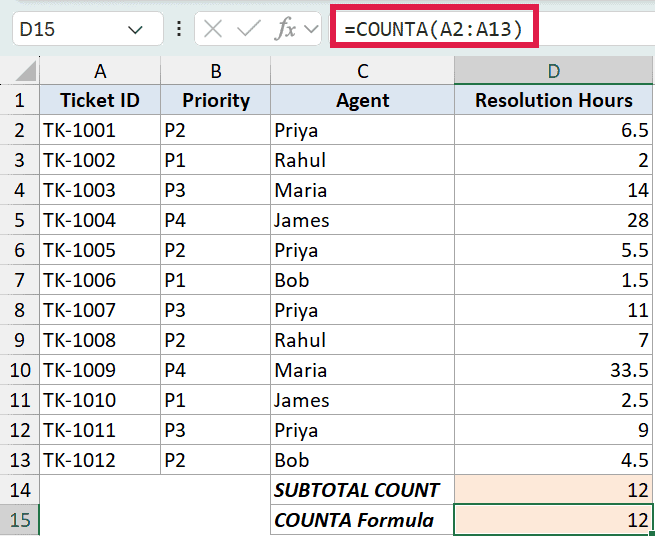
Task: Open the Insert Function fx icon
Action: pyautogui.click(x=286, y=29)
